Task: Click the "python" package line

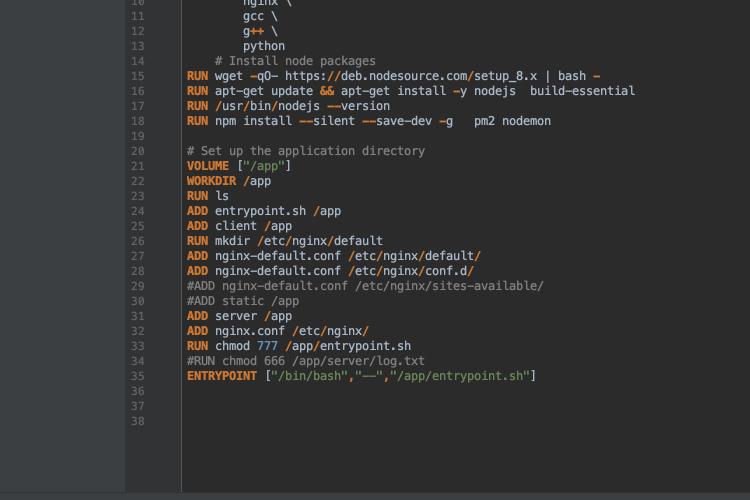Action: coord(264,46)
